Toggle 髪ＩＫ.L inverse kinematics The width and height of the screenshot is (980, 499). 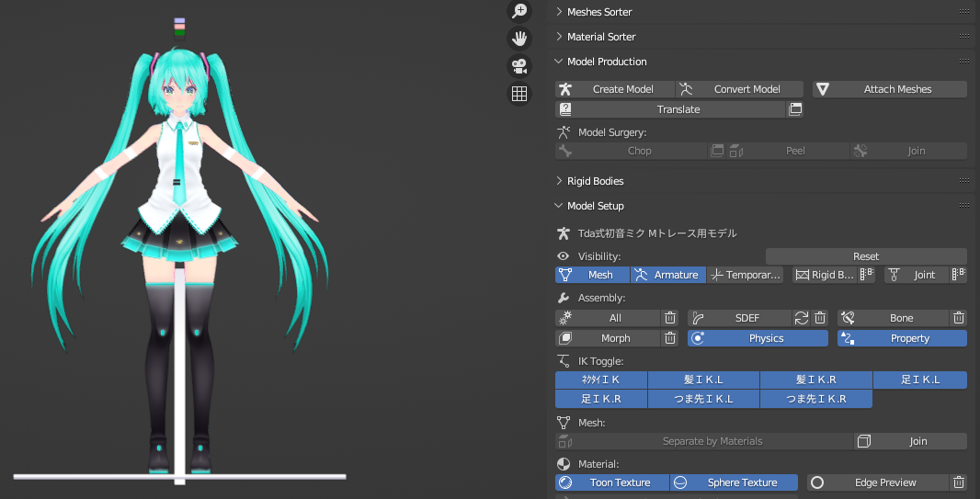point(704,380)
